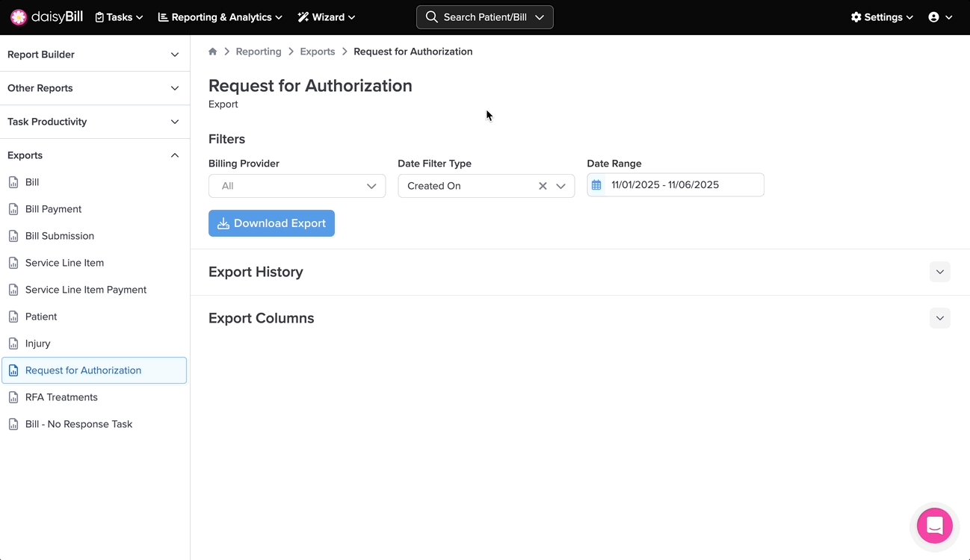Click the calendar icon in Date Range

[596, 185]
